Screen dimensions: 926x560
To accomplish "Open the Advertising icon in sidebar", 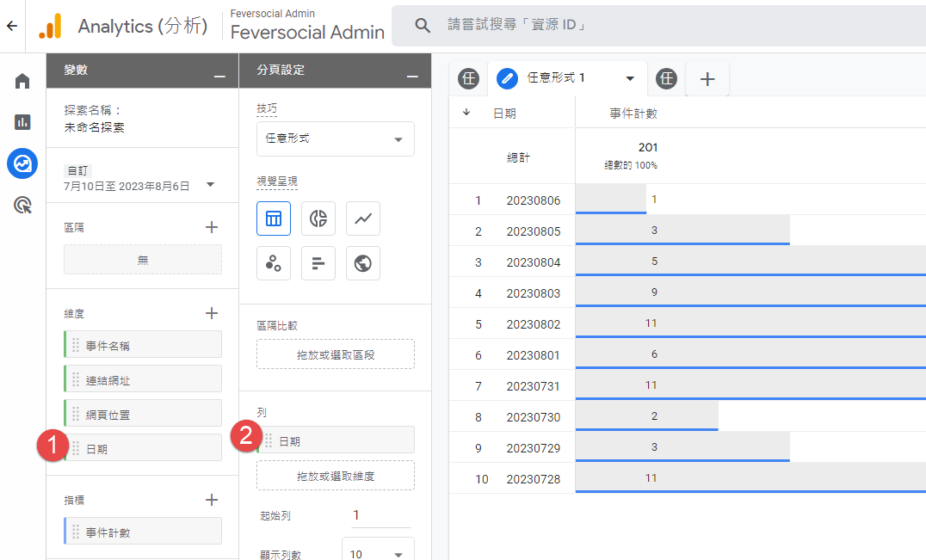I will tap(22, 205).
